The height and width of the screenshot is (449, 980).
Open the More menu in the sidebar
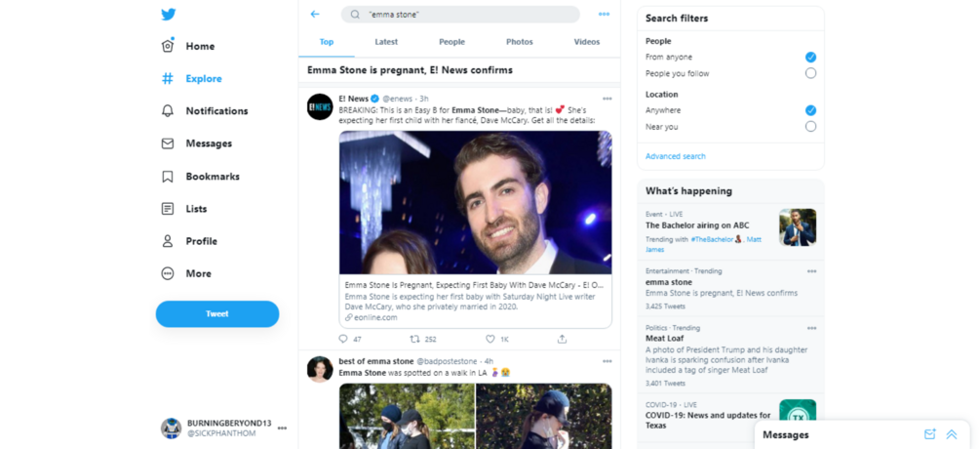186,273
